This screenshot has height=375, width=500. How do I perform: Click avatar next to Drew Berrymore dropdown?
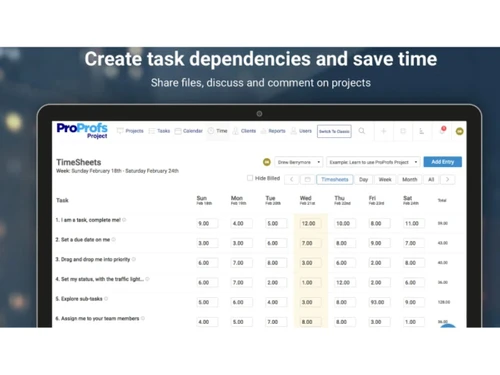click(267, 162)
